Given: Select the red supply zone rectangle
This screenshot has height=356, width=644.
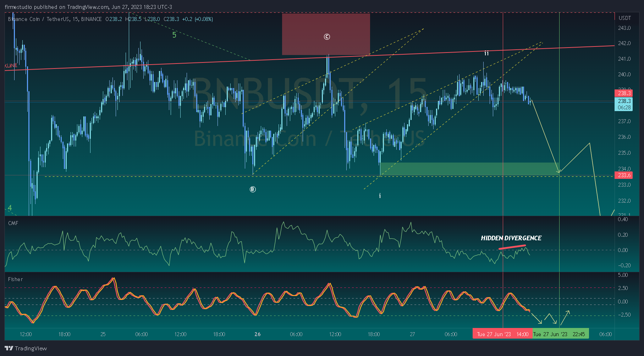Looking at the screenshot, I should pyautogui.click(x=326, y=34).
